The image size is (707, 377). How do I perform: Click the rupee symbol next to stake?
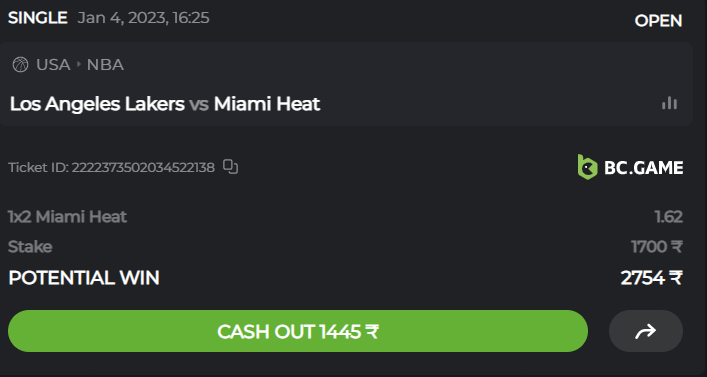point(677,247)
